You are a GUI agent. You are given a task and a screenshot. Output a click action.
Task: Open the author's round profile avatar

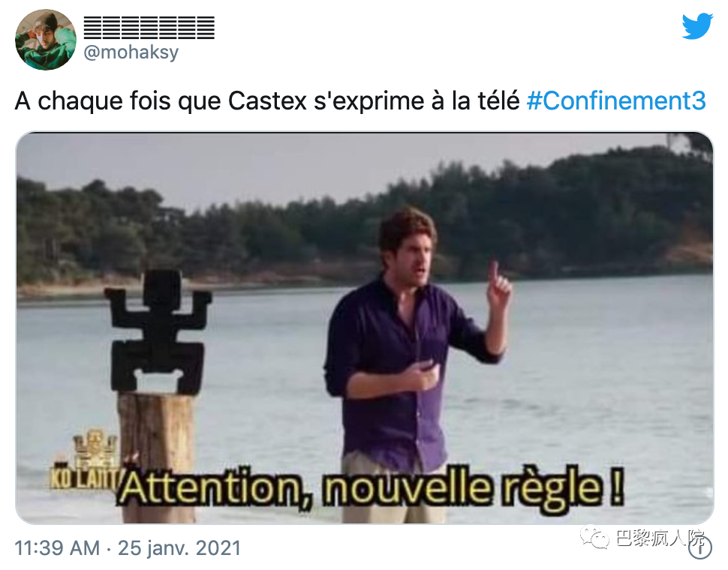point(46,40)
